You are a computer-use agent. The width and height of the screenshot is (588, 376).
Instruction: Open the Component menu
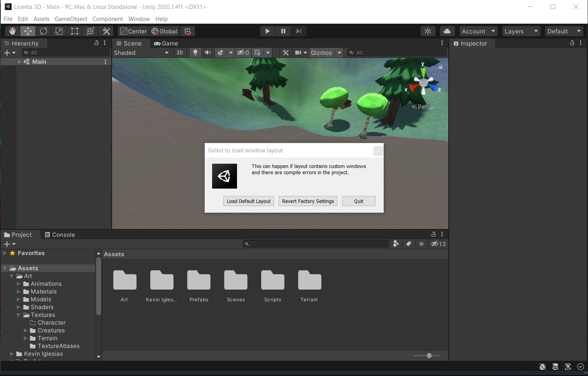pos(108,19)
